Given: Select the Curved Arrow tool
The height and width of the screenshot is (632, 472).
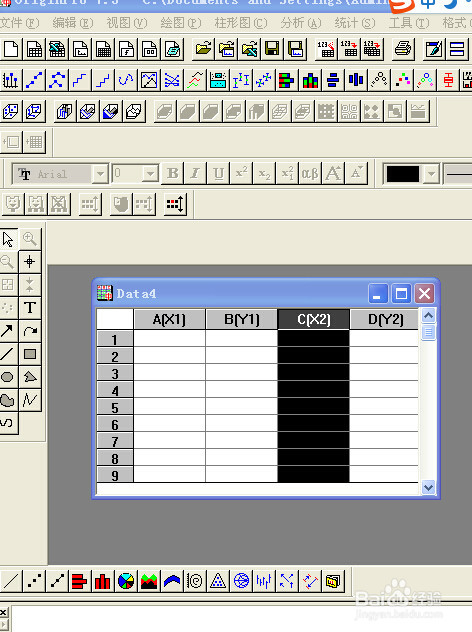Looking at the screenshot, I should (x=30, y=331).
